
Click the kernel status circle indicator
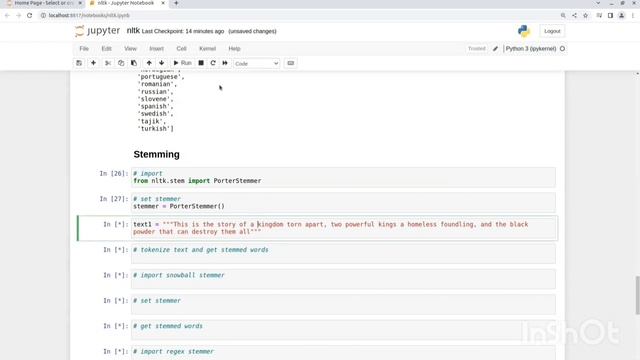(562, 49)
